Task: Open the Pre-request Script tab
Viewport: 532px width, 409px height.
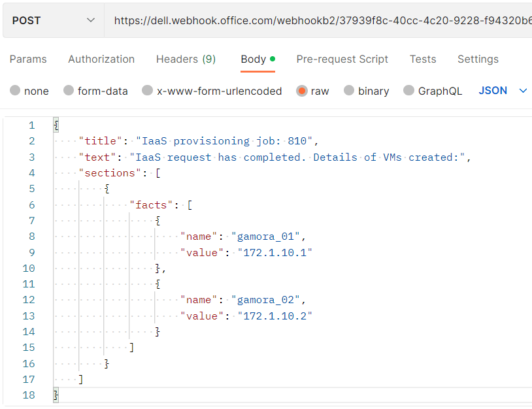Action: (342, 59)
